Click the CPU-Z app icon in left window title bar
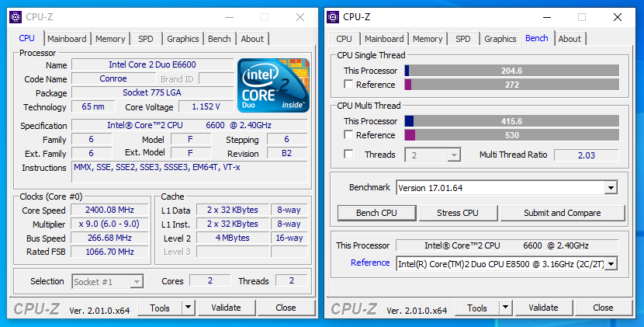 pyautogui.click(x=16, y=17)
